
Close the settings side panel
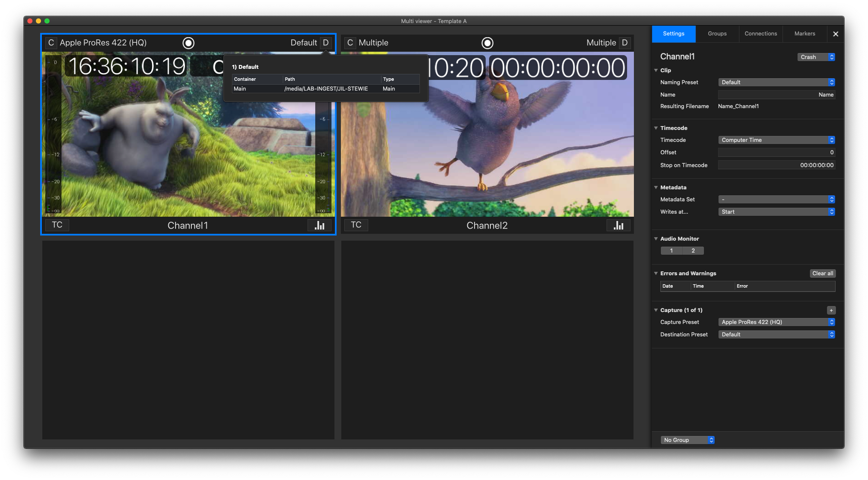pyautogui.click(x=836, y=34)
